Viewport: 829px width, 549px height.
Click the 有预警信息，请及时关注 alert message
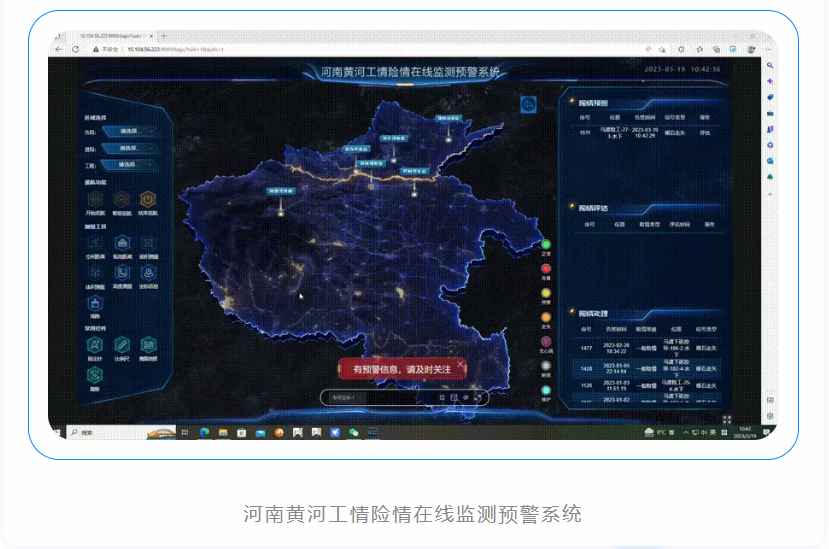point(402,369)
